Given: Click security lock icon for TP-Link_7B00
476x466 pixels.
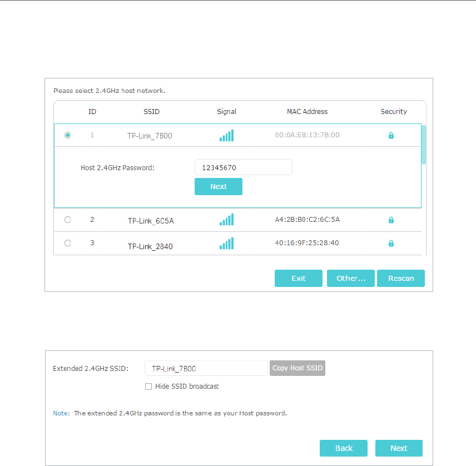Looking at the screenshot, I should [x=391, y=135].
